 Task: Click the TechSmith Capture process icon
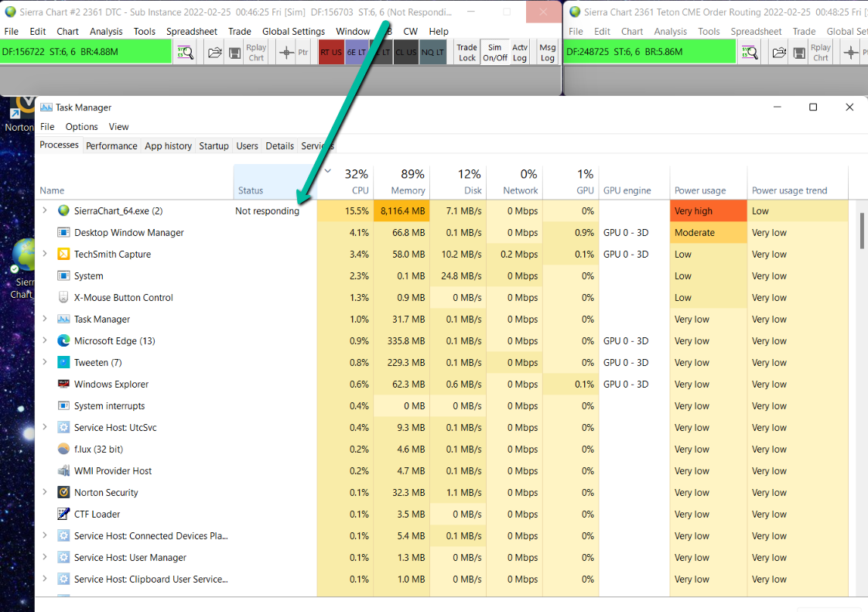click(64, 255)
